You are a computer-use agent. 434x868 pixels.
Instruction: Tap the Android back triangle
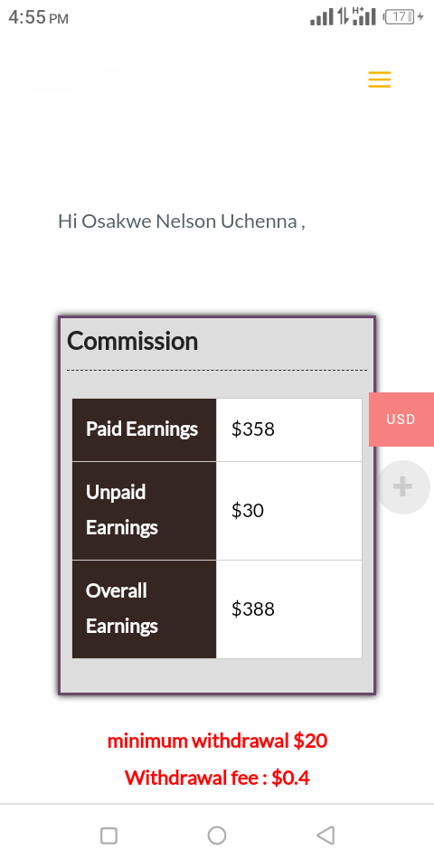(x=325, y=835)
